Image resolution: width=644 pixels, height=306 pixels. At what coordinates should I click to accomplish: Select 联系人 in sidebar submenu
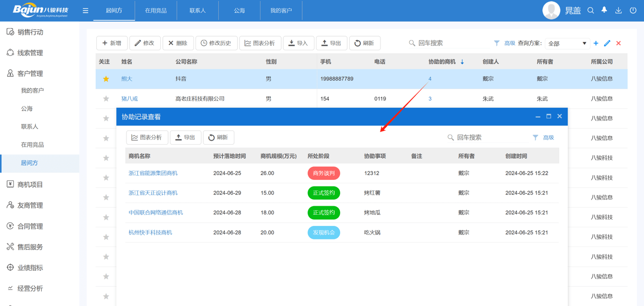(x=30, y=127)
